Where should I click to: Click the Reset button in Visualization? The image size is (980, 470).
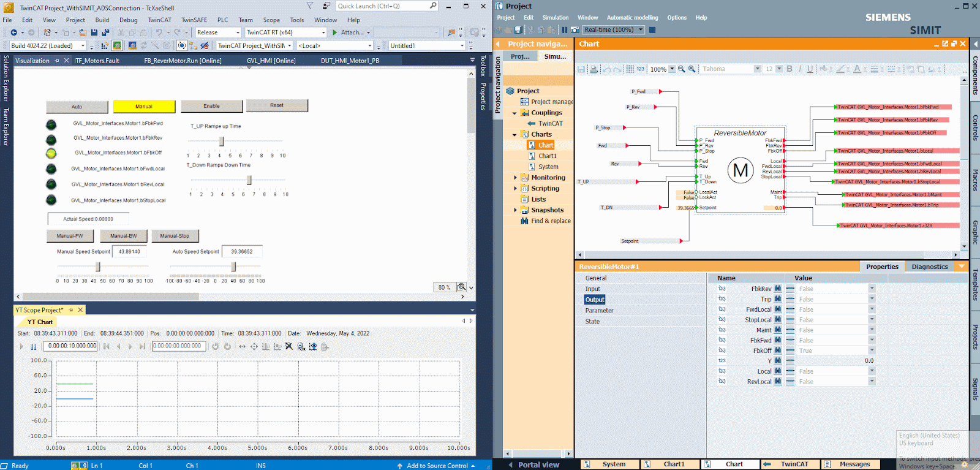277,105
